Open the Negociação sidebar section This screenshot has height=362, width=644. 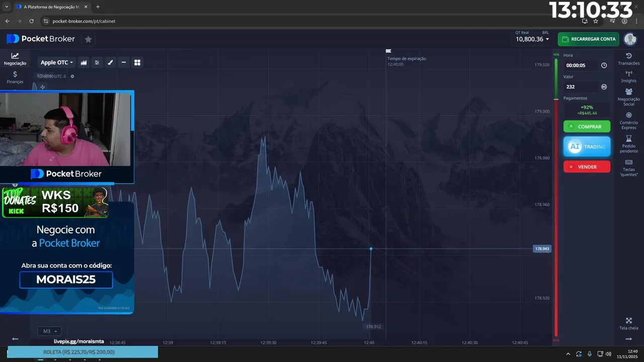pyautogui.click(x=15, y=59)
